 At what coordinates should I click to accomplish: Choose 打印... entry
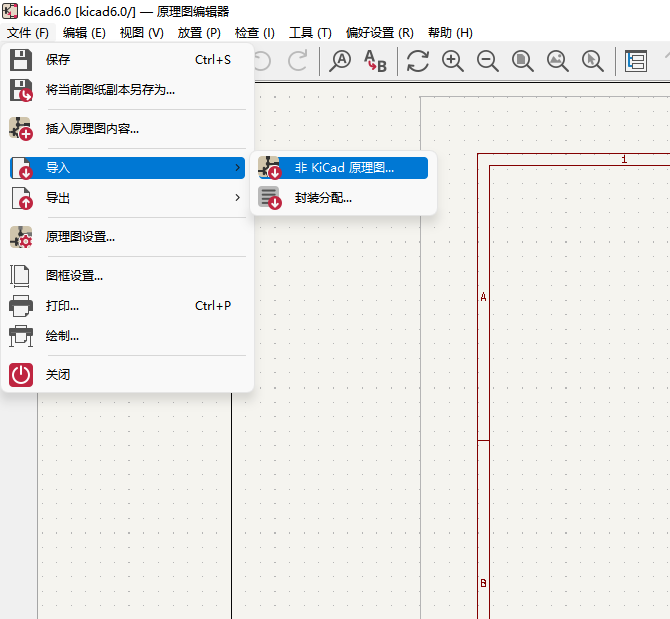click(x=127, y=306)
